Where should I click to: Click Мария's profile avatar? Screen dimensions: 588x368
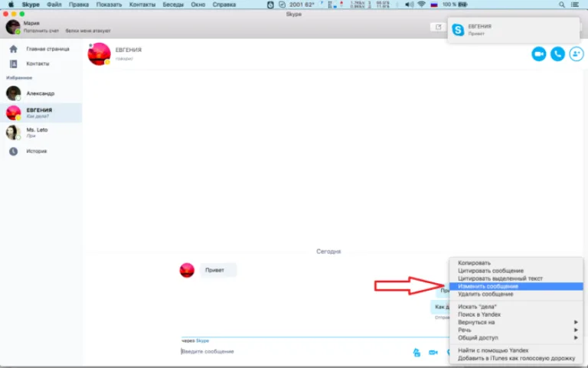click(13, 27)
